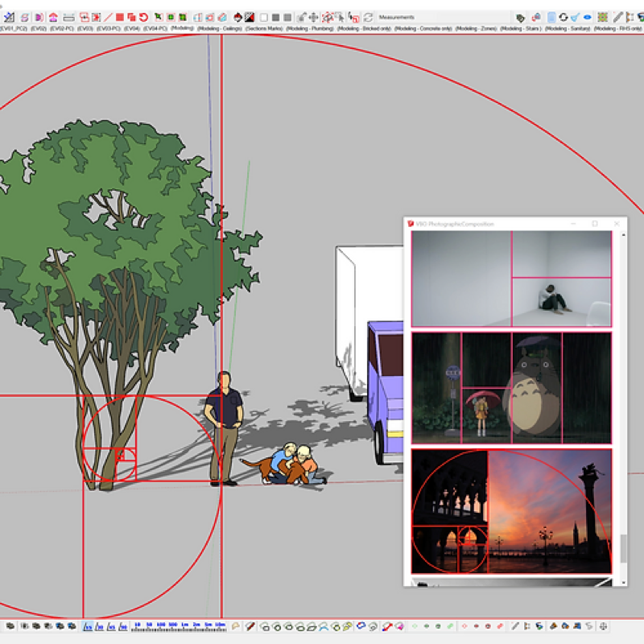Click the black circular refresh arrows icon
The image size is (644, 644).
(563, 17)
